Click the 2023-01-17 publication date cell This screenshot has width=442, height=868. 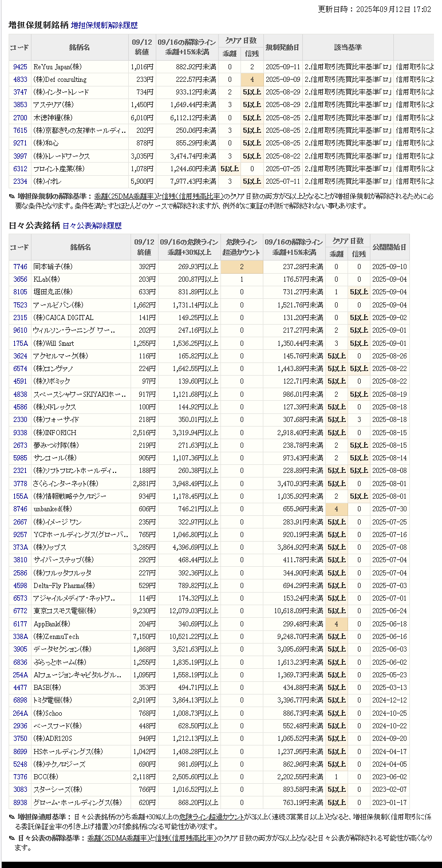(x=389, y=803)
